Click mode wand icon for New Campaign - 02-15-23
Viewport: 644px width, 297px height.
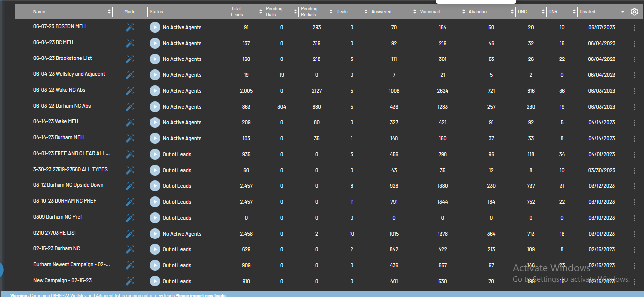pyautogui.click(x=130, y=281)
